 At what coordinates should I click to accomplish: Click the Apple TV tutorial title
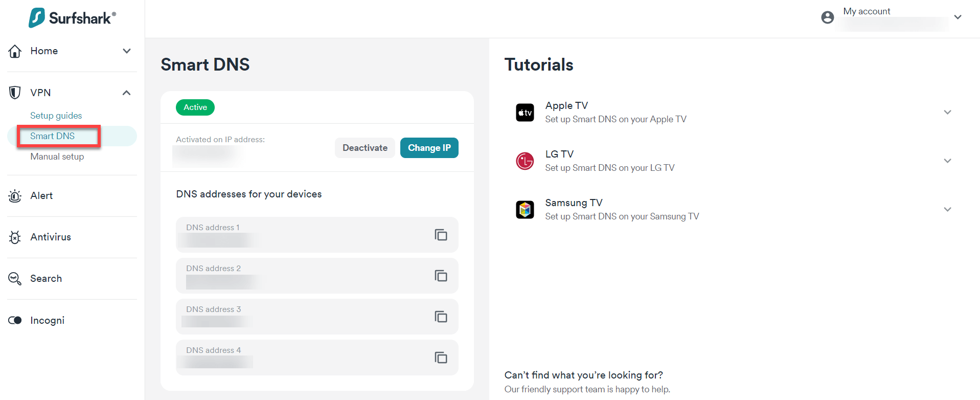566,105
